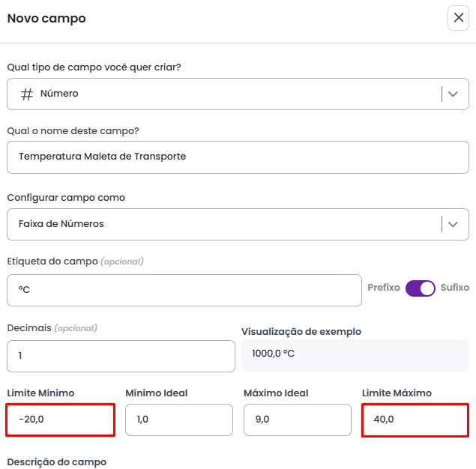Select the Sufixo label option
The height and width of the screenshot is (469, 476).
click(x=454, y=288)
